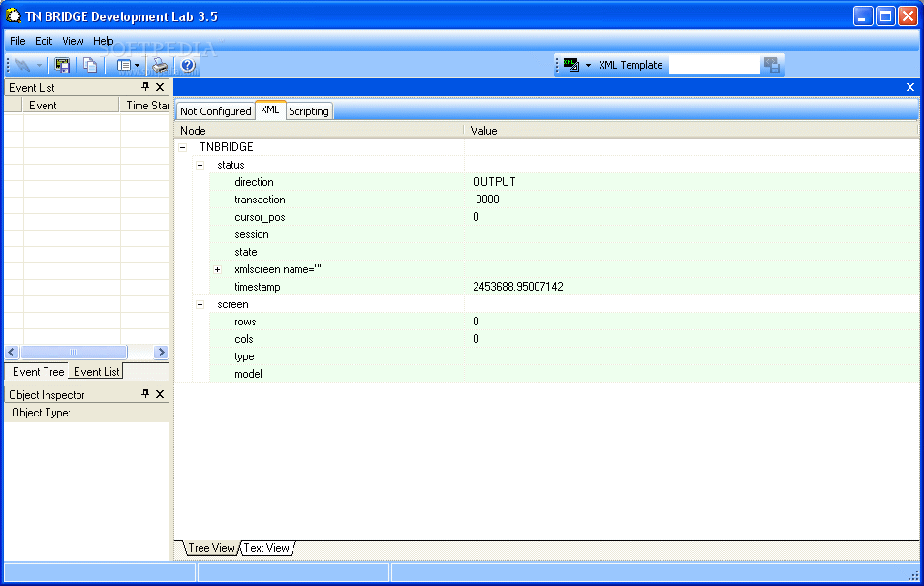Select the cols node
The height and width of the screenshot is (586, 924).
[x=244, y=340]
